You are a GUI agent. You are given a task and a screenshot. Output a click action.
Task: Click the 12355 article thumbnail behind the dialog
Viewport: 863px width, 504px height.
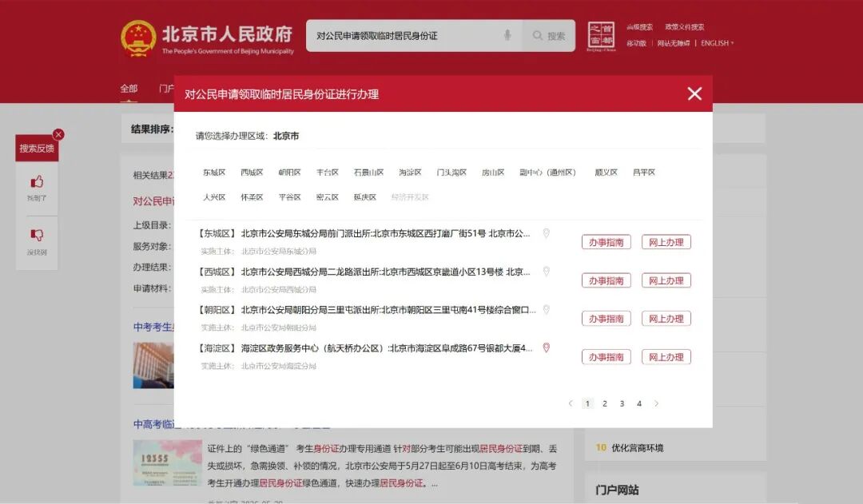pyautogui.click(x=167, y=462)
